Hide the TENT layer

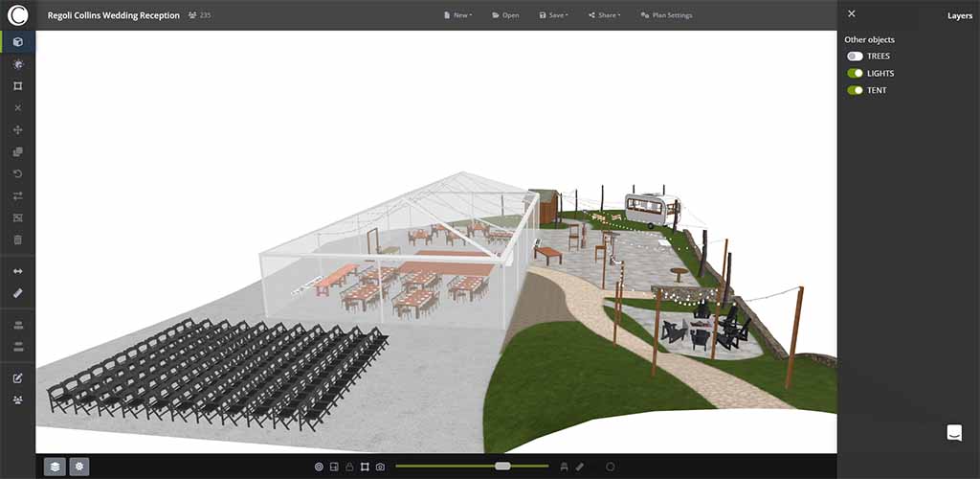pyautogui.click(x=855, y=91)
